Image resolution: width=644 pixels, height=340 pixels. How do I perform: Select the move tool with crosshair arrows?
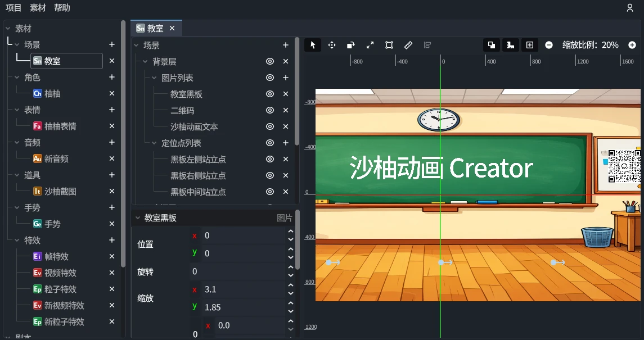pos(332,45)
